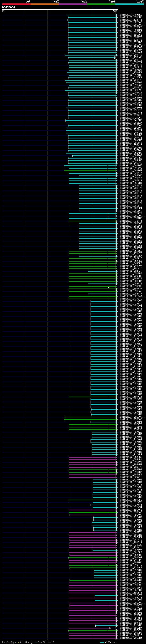Select the label UniRef100_A9LY09

coord(131,168)
